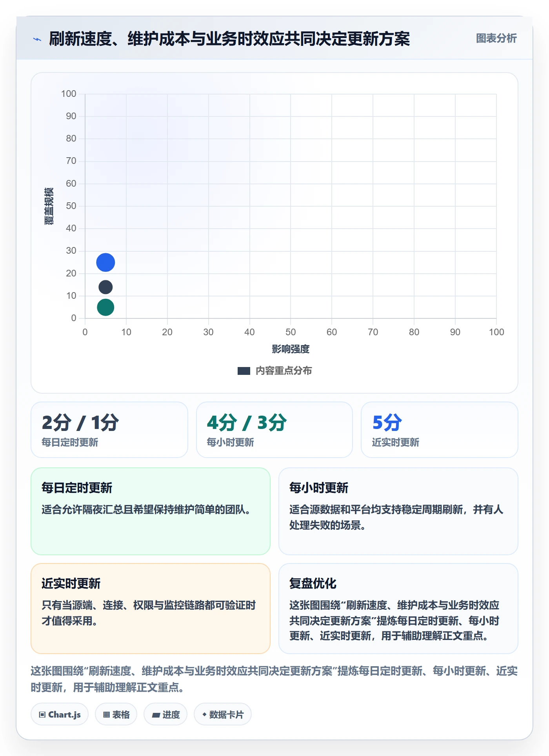Screen dimensions: 549x756
Task: Open the 每小时更新 description card
Action: (x=398, y=511)
